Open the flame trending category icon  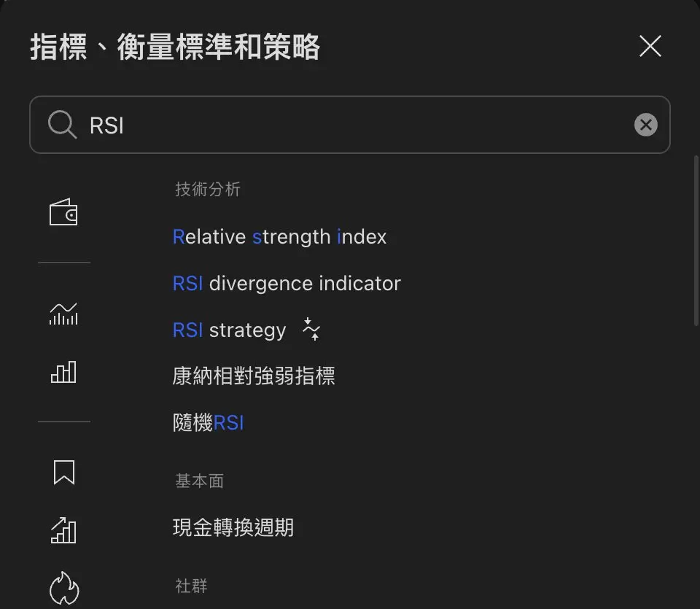(64, 589)
